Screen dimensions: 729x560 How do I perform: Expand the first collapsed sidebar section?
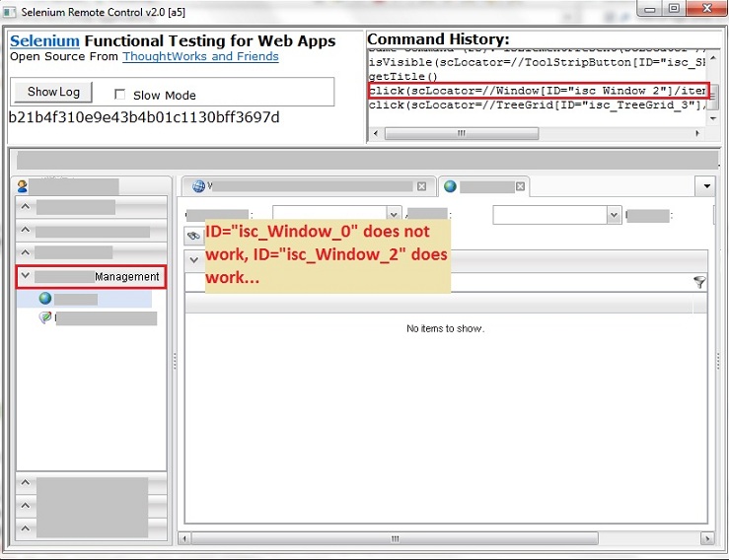click(26, 207)
